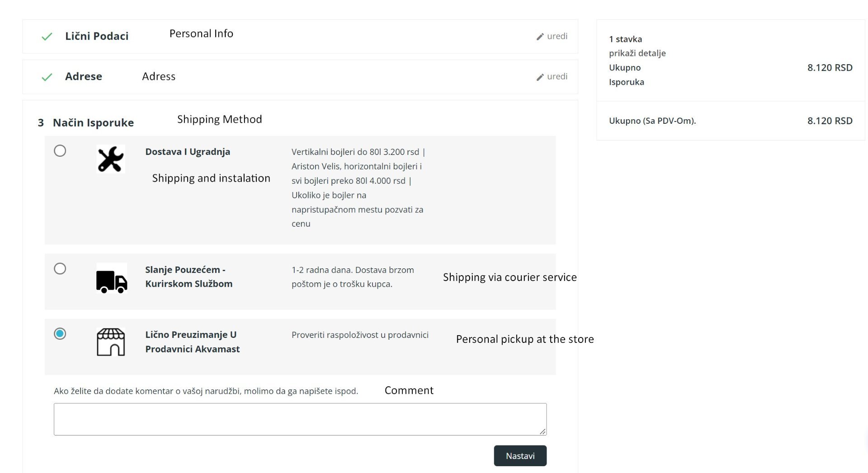Click the Dostava I Ugradnja option label
The width and height of the screenshot is (868, 473).
188,152
